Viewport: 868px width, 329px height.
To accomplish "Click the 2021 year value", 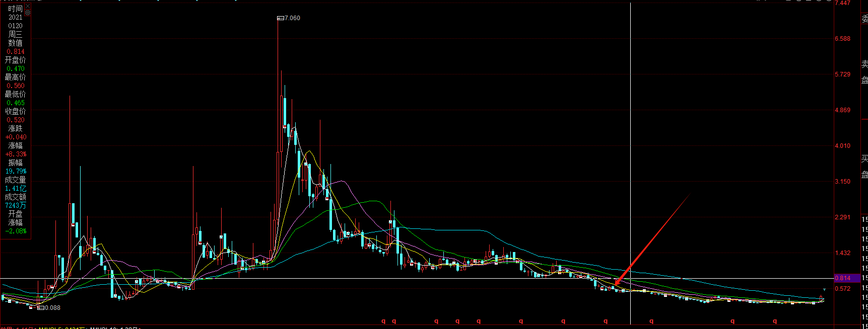I will [15, 17].
